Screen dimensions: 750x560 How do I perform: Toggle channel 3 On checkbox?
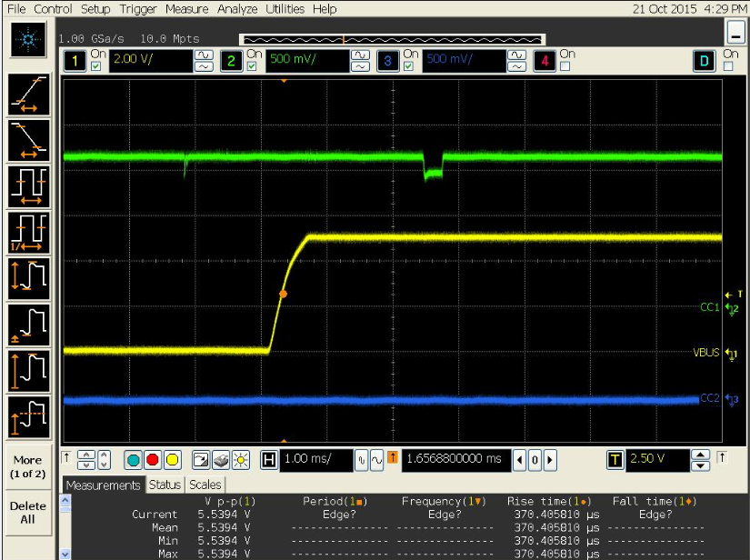click(x=408, y=66)
